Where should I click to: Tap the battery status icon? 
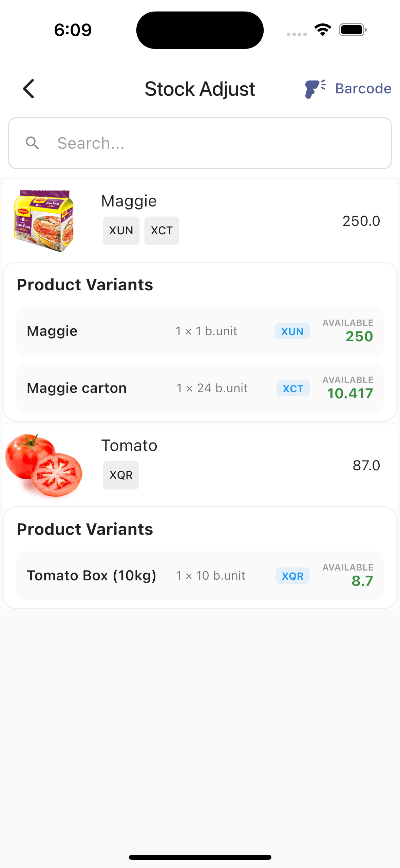click(353, 30)
